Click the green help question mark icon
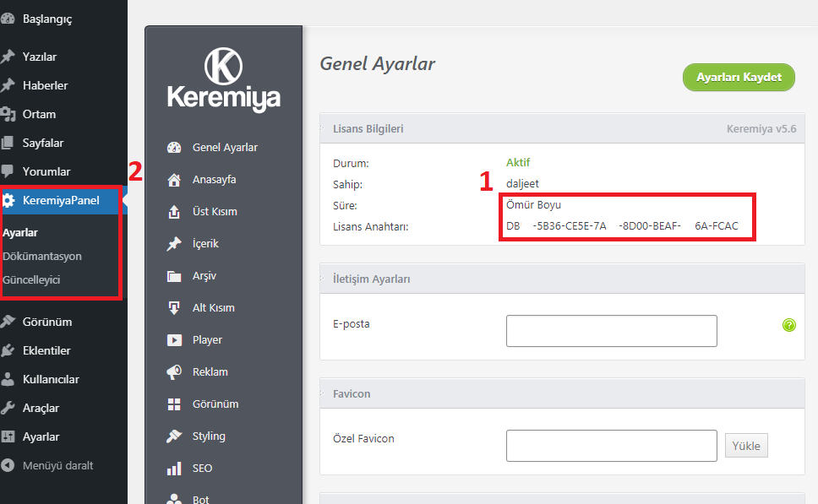818x504 pixels. (x=789, y=325)
